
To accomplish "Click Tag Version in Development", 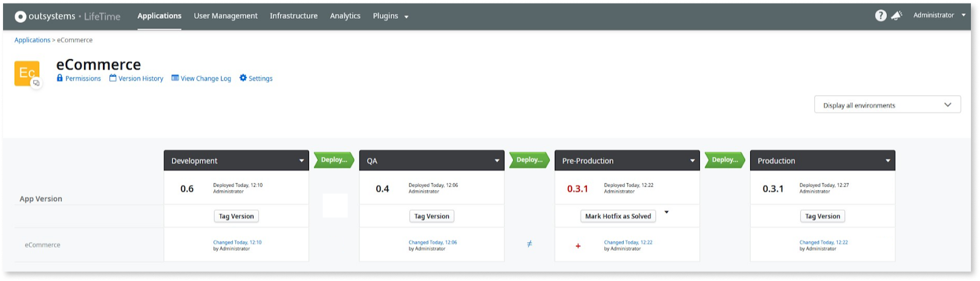I will coord(237,216).
